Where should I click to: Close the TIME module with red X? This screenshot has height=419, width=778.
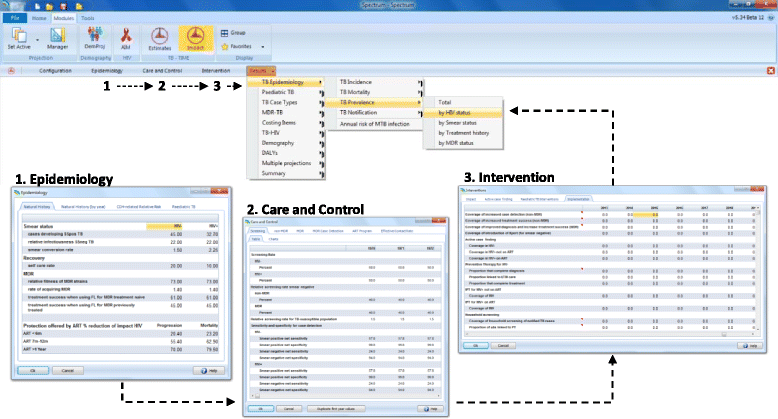tap(771, 71)
